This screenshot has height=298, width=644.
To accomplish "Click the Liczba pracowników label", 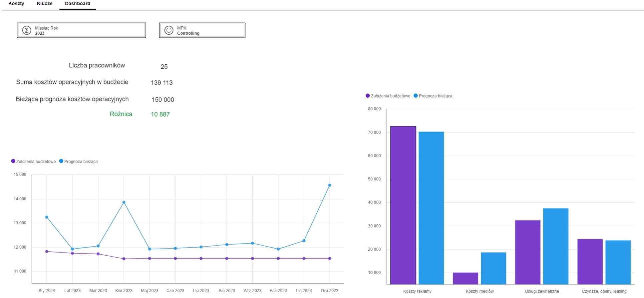I will pos(97,66).
